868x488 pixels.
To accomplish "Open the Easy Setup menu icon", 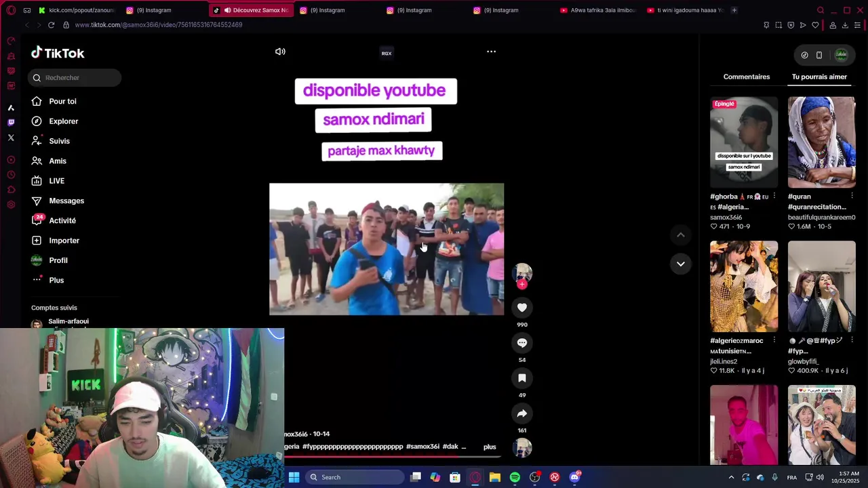I will click(x=857, y=25).
